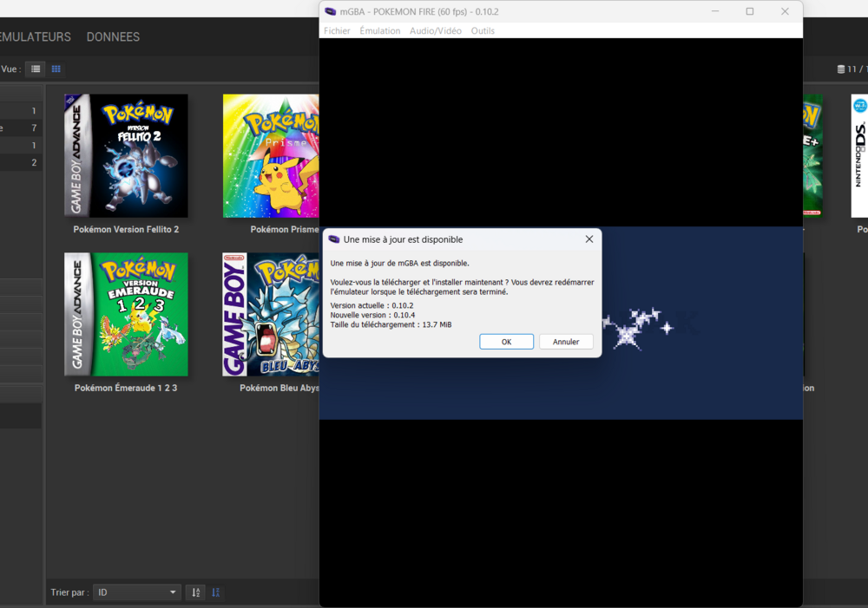Choose the Pokémon Prisme game cover
Image resolution: width=868 pixels, height=608 pixels.
tap(271, 155)
